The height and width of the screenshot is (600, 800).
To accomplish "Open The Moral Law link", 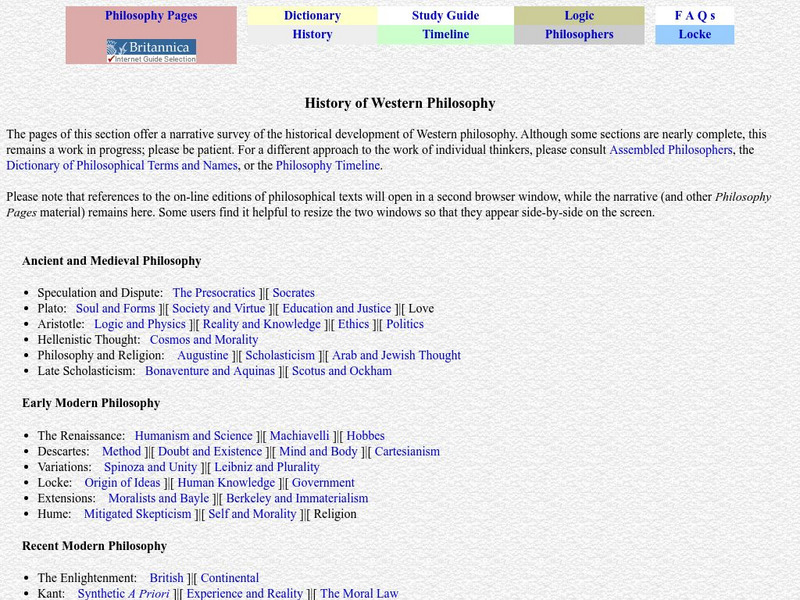I will (359, 594).
